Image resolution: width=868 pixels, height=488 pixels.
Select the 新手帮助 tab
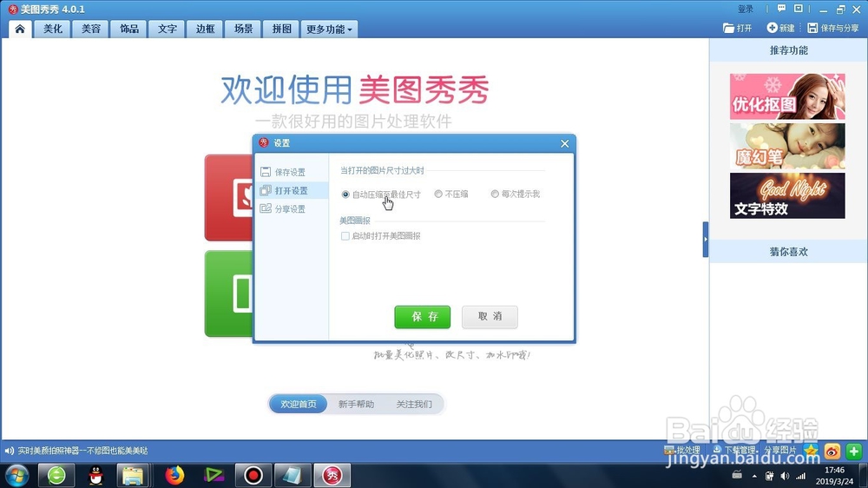click(x=356, y=405)
